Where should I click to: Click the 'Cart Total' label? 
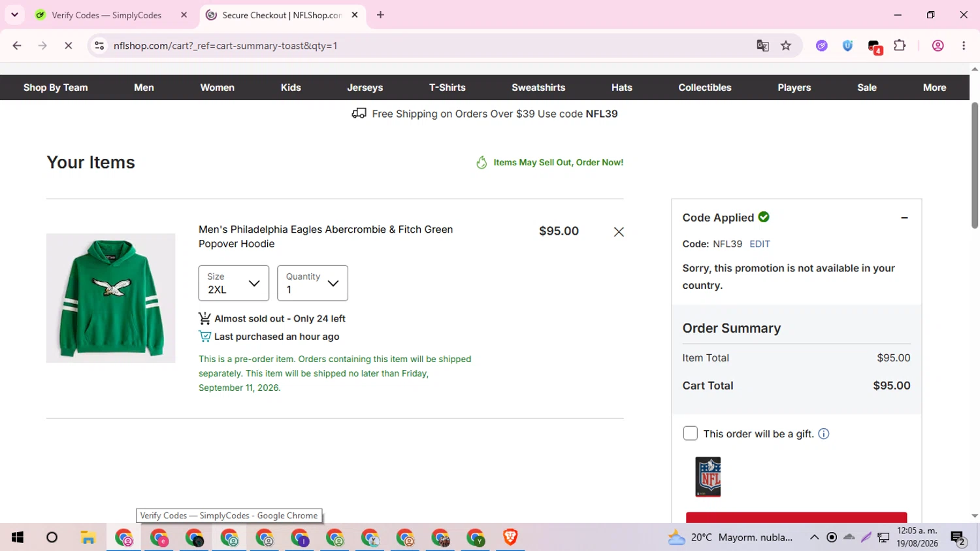tap(708, 386)
